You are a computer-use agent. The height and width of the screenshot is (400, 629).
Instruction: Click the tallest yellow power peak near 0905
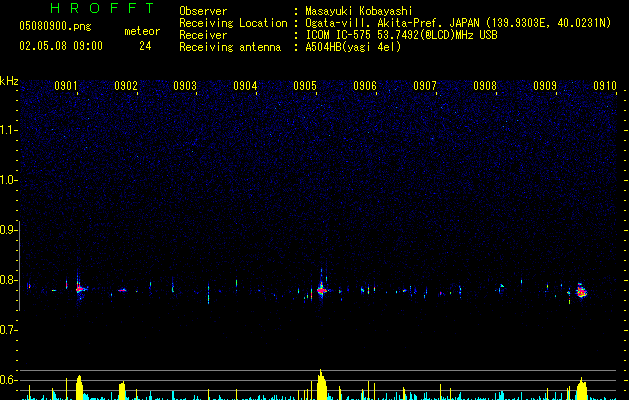coord(322,385)
